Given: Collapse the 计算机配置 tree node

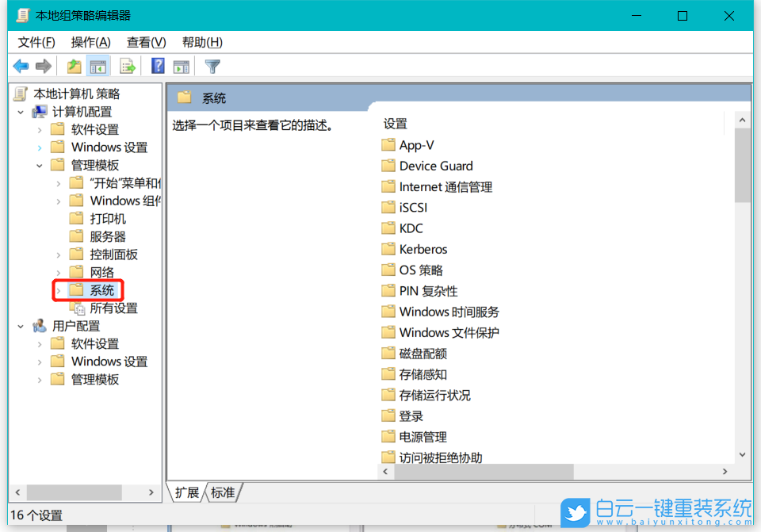Looking at the screenshot, I should click(x=21, y=111).
